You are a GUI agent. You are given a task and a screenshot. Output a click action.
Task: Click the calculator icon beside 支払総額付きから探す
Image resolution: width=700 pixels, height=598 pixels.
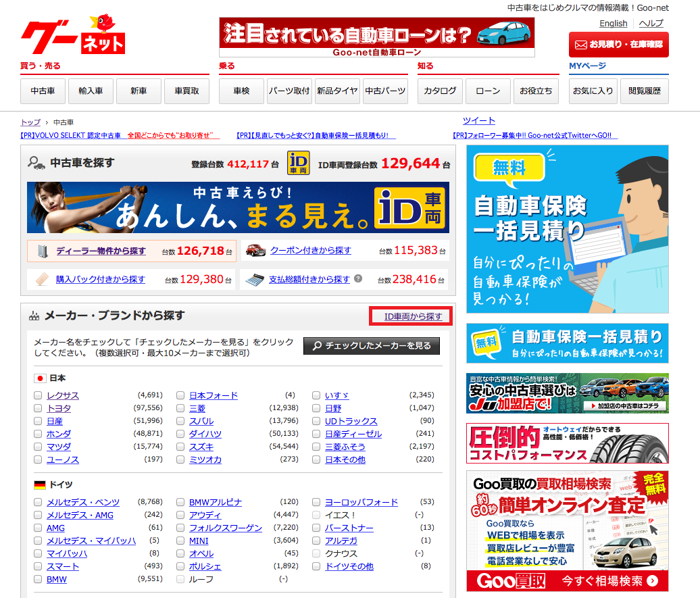[255, 280]
